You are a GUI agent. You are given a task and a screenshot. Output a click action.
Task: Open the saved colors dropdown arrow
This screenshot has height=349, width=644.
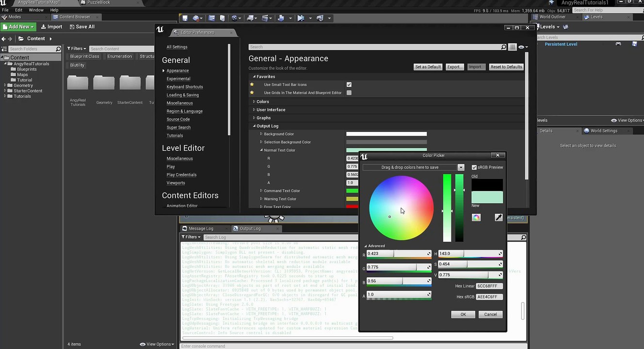pyautogui.click(x=461, y=167)
